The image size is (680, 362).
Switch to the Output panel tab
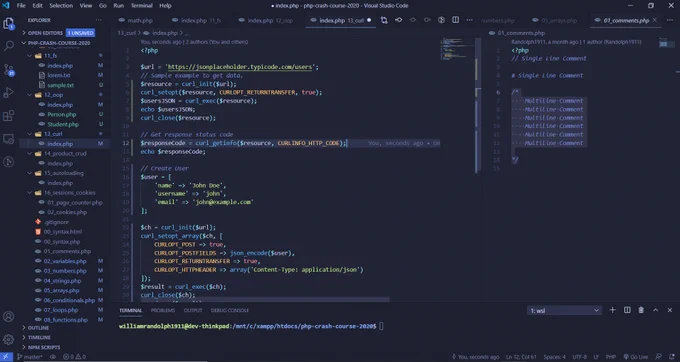193,310
